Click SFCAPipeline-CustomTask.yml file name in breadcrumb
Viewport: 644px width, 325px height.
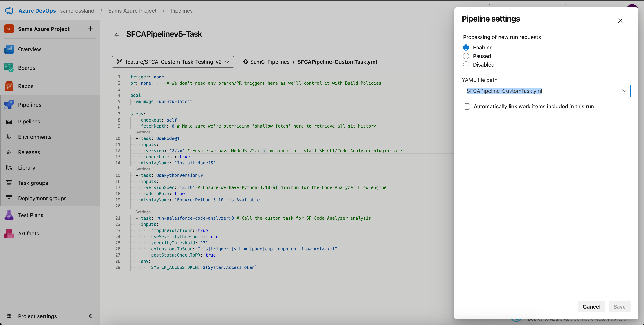pos(337,62)
